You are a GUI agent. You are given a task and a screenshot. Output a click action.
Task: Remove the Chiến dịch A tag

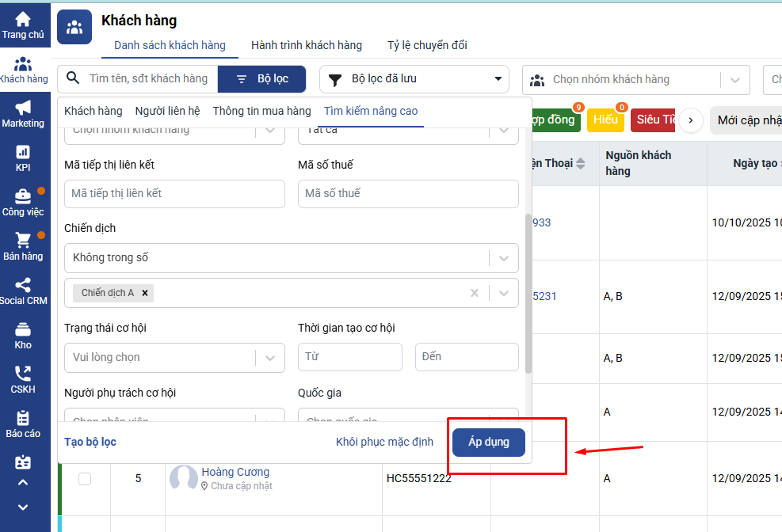point(144,293)
